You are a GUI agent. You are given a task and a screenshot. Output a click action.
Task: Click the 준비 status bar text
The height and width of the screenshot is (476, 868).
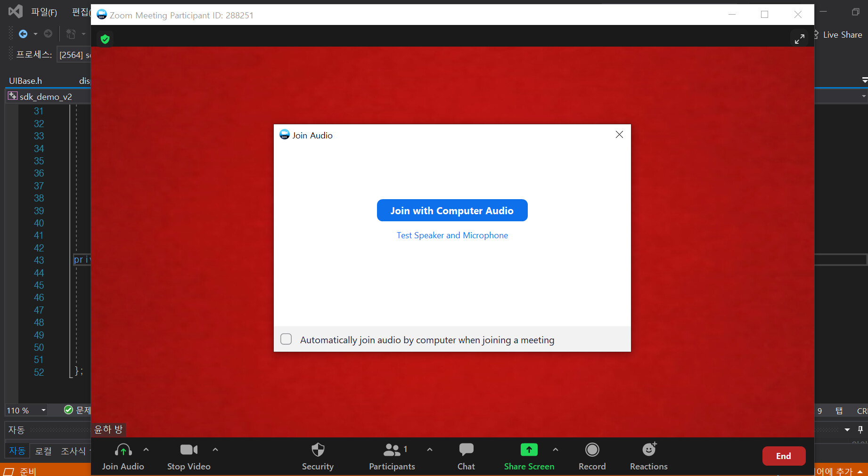[28, 471]
